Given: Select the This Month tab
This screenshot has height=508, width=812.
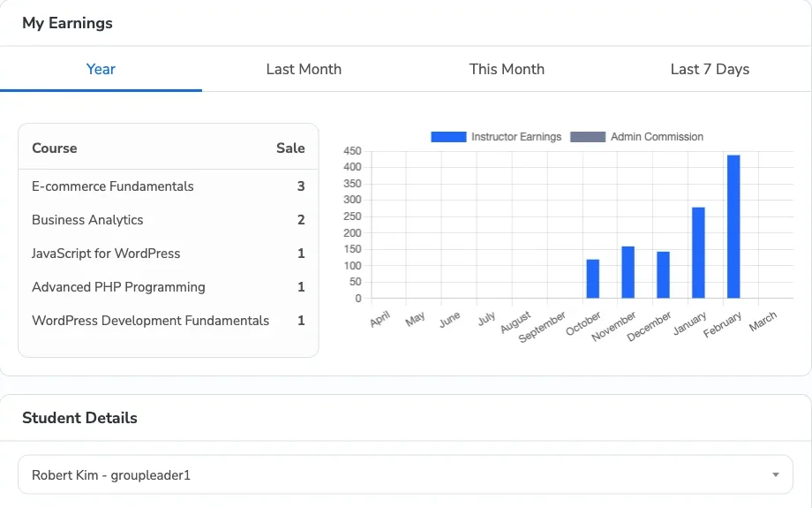Looking at the screenshot, I should click(507, 69).
